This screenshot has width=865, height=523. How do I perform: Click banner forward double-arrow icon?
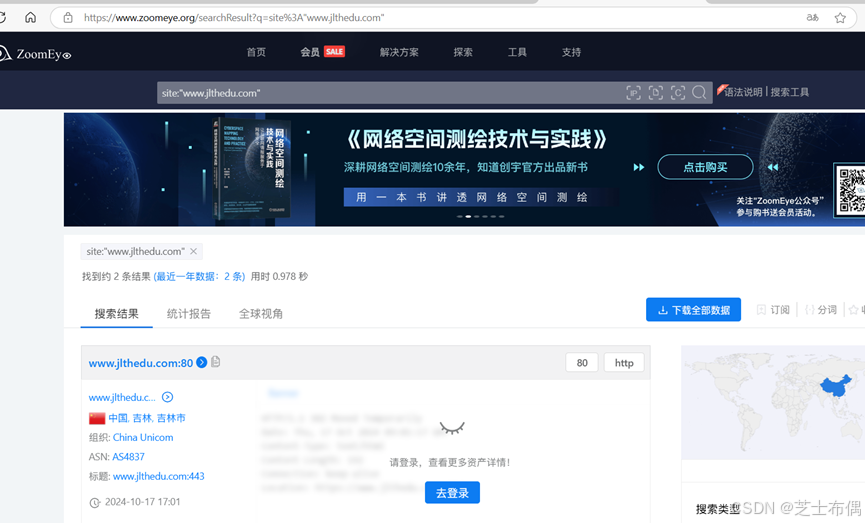639,167
